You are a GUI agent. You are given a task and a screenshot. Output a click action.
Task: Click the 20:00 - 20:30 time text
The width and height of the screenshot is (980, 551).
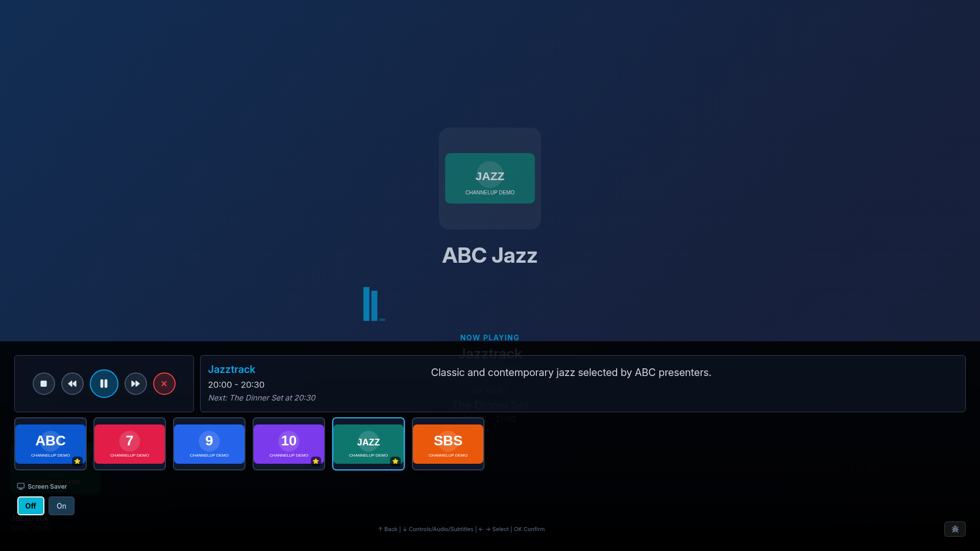click(x=236, y=385)
